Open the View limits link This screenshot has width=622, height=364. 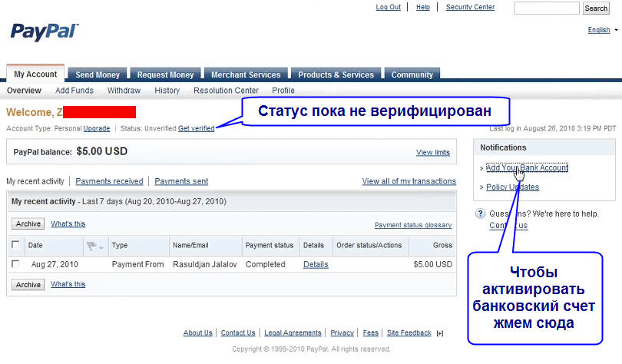[433, 152]
